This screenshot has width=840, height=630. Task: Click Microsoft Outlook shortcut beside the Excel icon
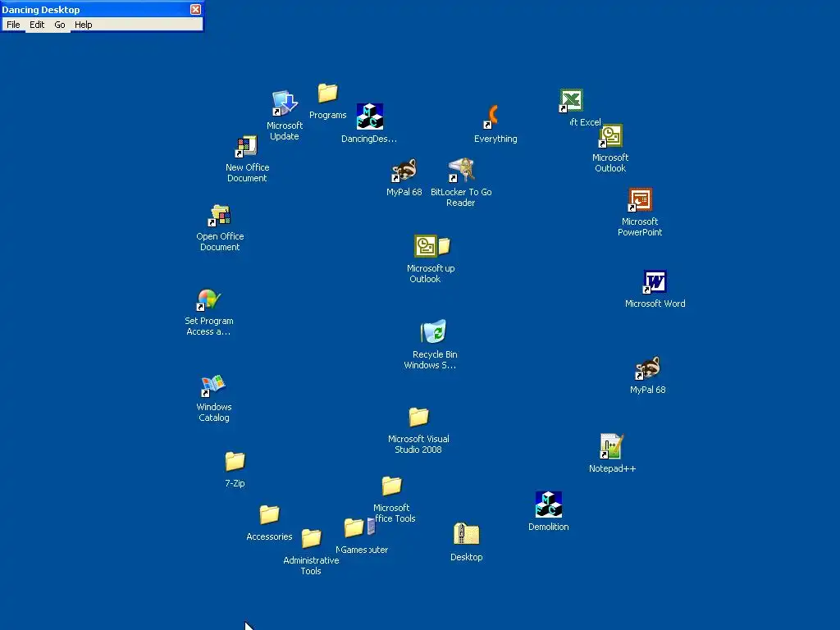tap(610, 135)
